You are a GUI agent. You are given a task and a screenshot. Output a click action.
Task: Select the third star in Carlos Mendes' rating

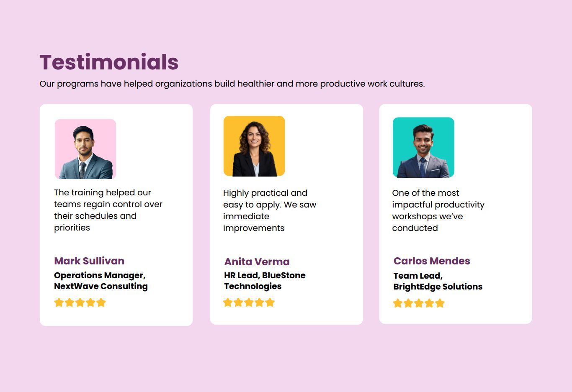coord(419,303)
